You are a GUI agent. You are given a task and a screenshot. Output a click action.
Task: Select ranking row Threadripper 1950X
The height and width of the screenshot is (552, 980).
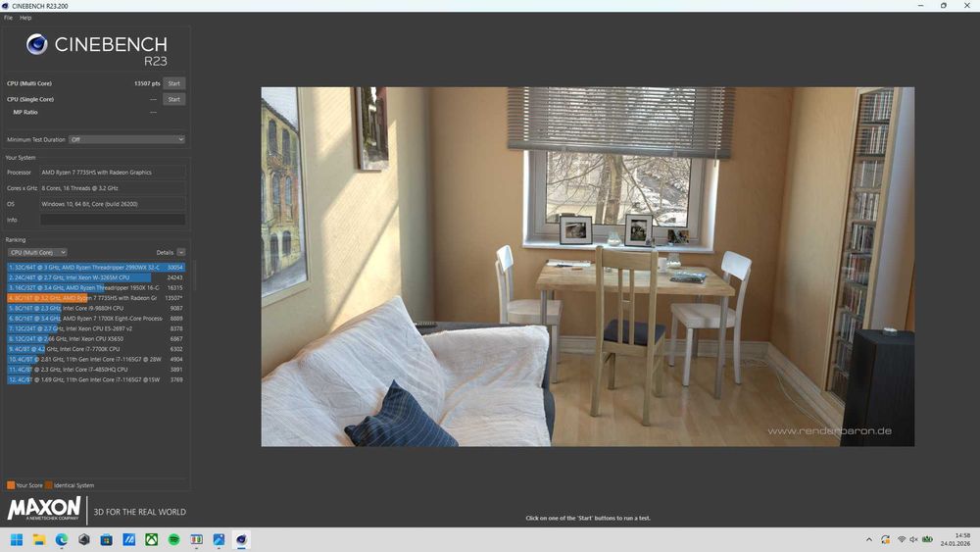pyautogui.click(x=96, y=287)
